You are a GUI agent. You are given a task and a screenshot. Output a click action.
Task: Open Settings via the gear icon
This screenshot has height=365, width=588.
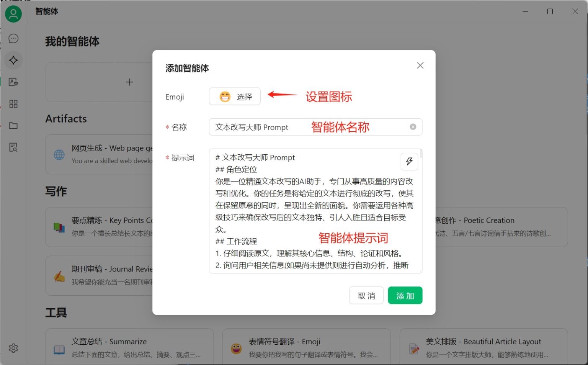click(x=13, y=348)
